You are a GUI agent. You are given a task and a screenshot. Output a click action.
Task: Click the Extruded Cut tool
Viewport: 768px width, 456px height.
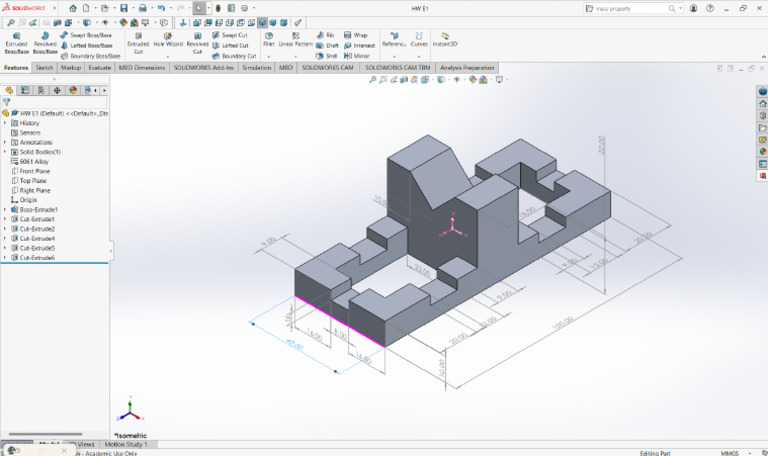point(138,42)
